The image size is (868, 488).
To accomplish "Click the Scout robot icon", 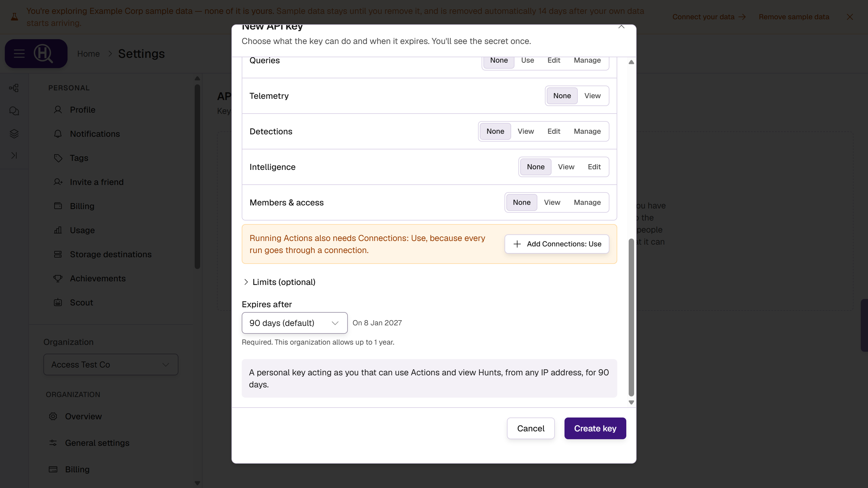I will (x=58, y=302).
